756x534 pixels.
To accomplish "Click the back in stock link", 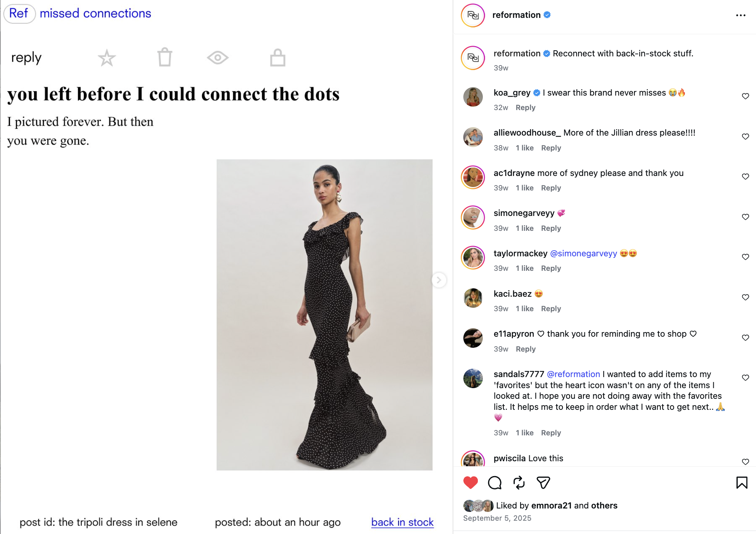I will point(402,522).
